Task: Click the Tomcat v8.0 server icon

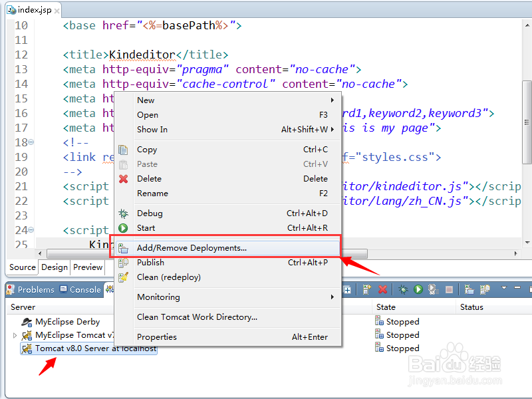Action: click(x=27, y=348)
